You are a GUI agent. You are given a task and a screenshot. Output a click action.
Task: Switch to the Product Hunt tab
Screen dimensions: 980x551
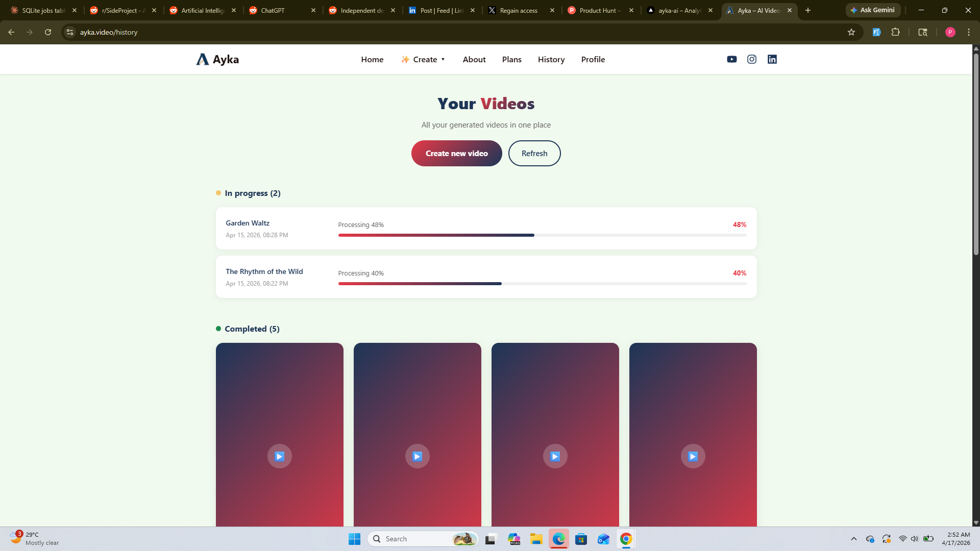click(600, 10)
